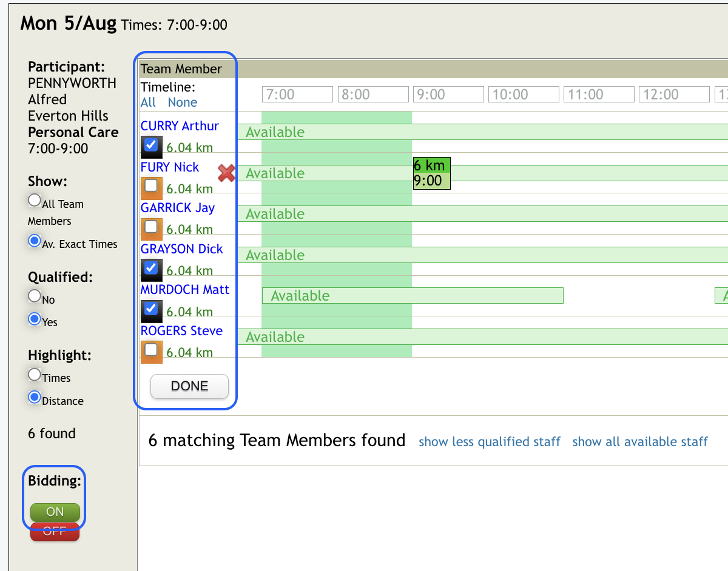Open MURDOCH Matt's name link

185,290
